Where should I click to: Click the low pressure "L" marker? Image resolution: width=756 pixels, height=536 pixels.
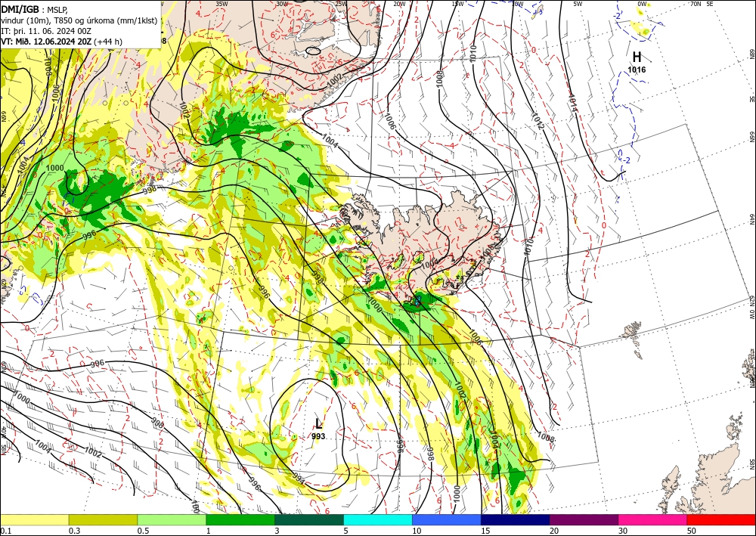point(318,424)
